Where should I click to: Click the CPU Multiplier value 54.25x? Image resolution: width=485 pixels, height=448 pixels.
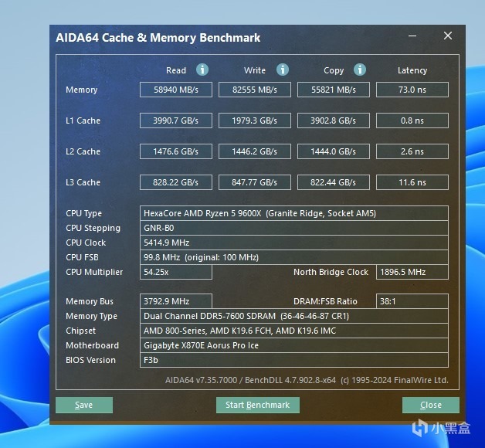(x=176, y=272)
